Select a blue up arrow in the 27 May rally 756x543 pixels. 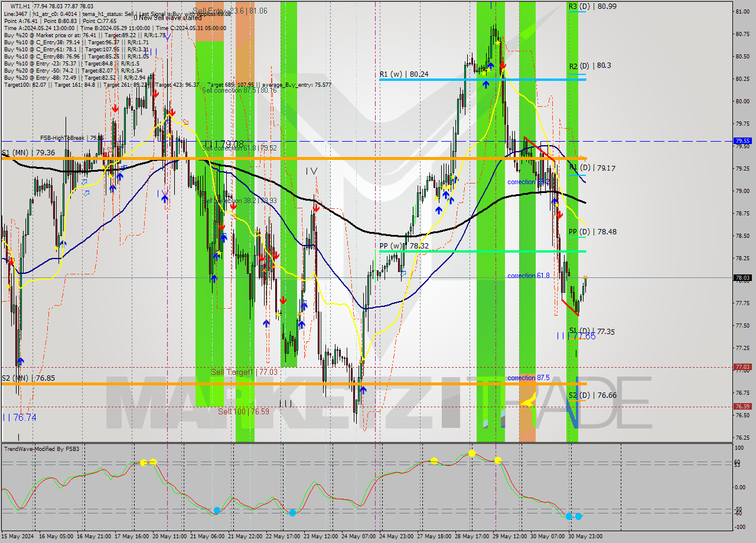coord(446,195)
